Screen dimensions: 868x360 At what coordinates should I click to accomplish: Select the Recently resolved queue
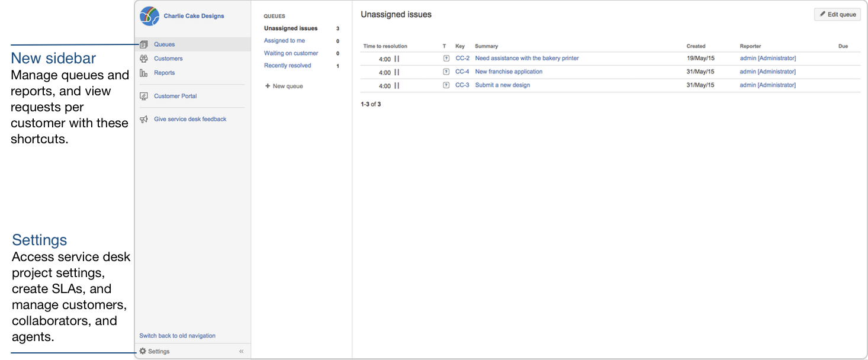point(288,66)
